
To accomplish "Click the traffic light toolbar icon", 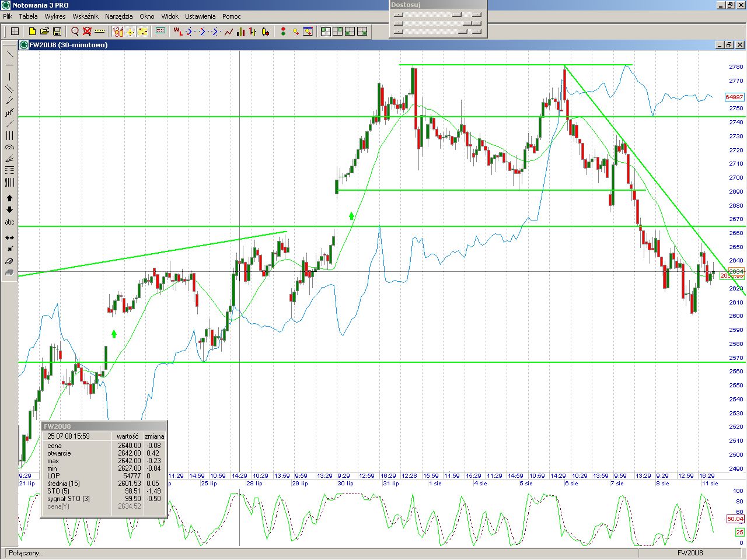I will 283,32.
